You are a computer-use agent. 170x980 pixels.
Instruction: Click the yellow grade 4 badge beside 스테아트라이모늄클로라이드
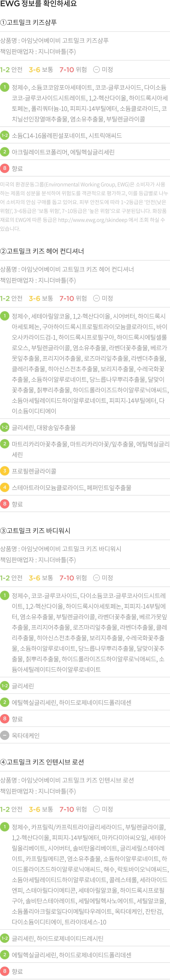4,487
